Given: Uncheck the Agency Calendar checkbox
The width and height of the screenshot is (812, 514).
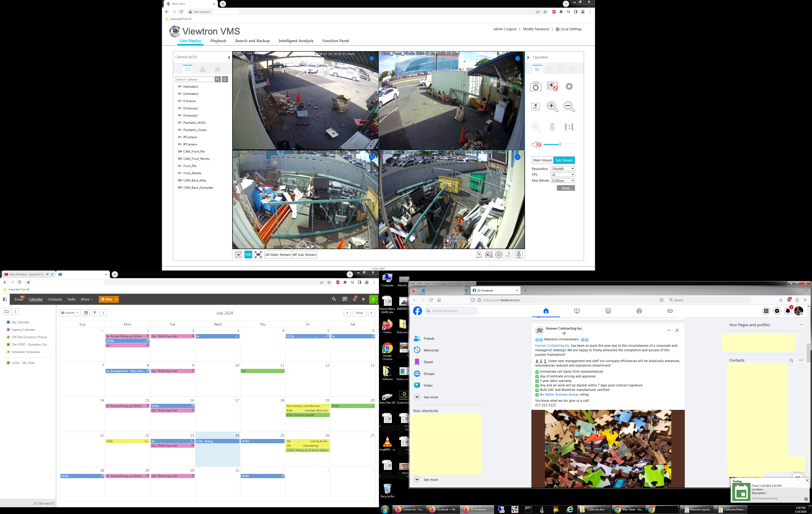Looking at the screenshot, I should (x=8, y=330).
